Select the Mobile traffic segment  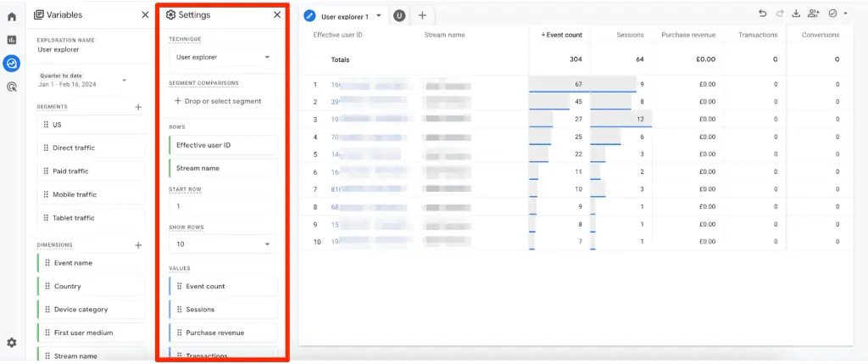pyautogui.click(x=91, y=194)
